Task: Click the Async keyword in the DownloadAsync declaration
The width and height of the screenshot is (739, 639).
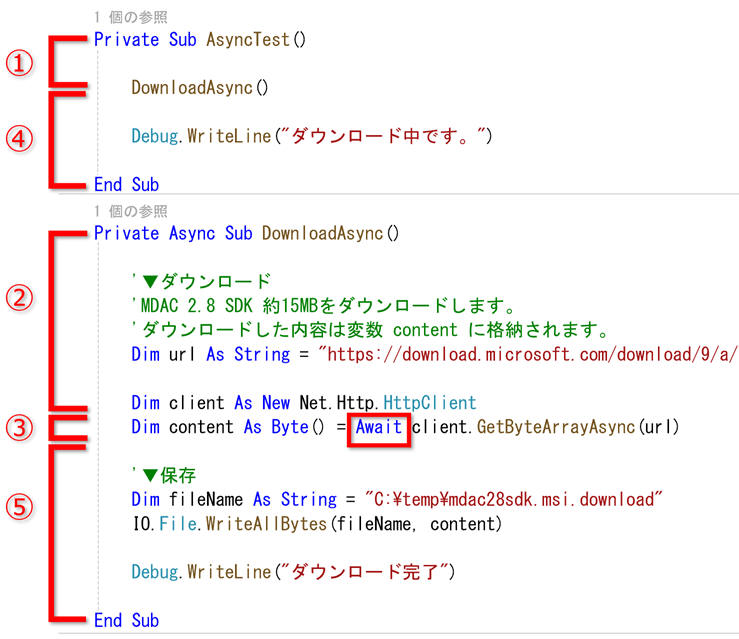Action: 192,233
